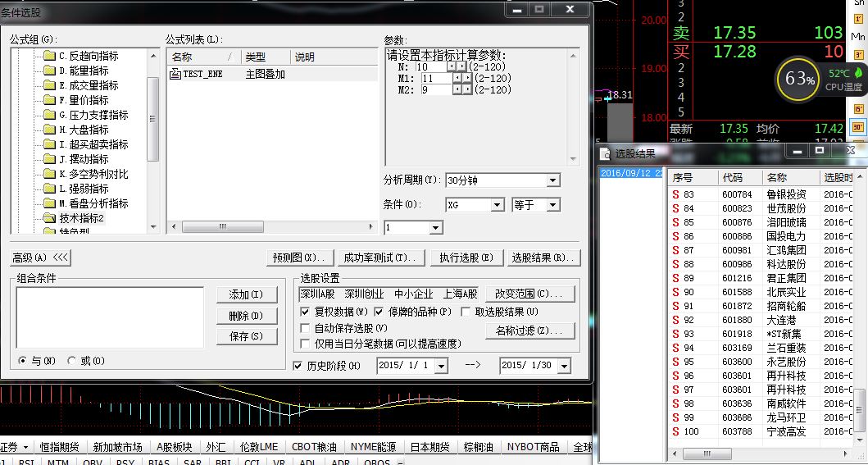This screenshot has width=868, height=465.
Task: Enable the 自动保存选股 checkbox
Action: click(x=306, y=327)
